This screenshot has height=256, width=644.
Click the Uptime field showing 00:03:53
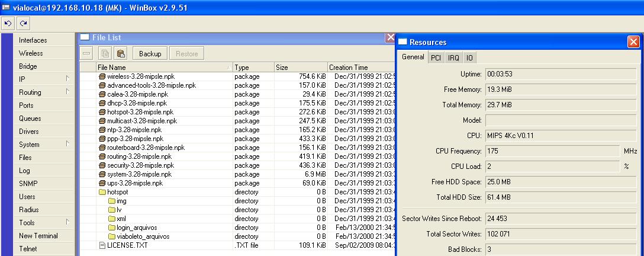coord(561,75)
